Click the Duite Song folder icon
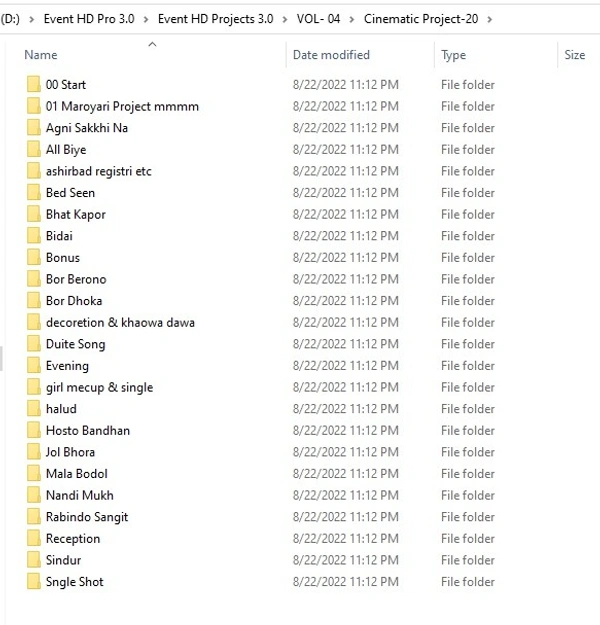The image size is (600, 625). click(33, 344)
